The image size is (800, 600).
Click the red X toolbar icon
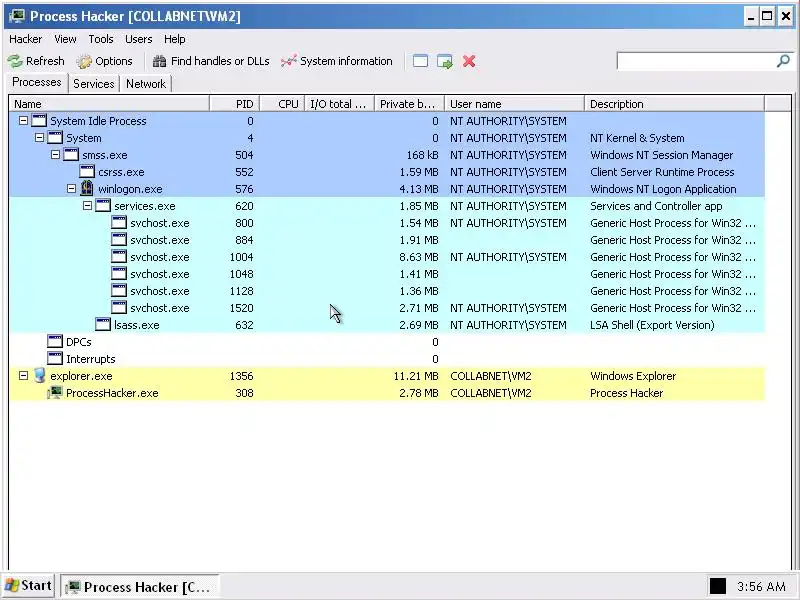[x=469, y=61]
